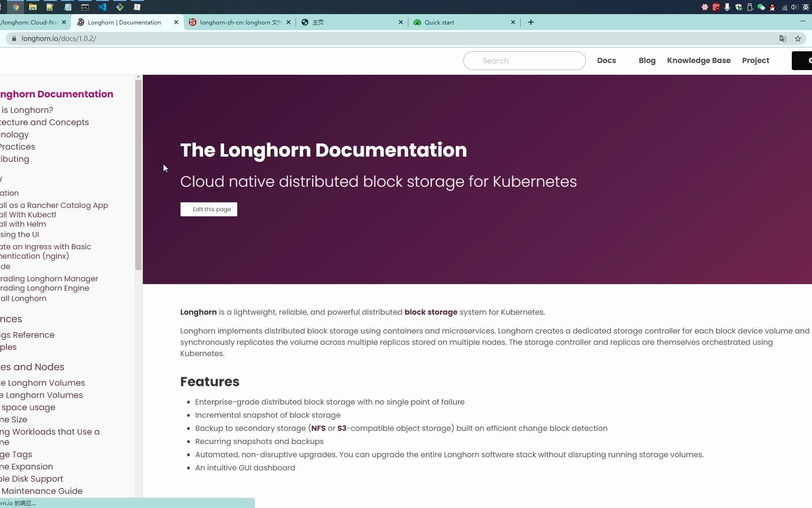The width and height of the screenshot is (812, 508).
Task: Click the Edit this page button
Action: click(209, 209)
